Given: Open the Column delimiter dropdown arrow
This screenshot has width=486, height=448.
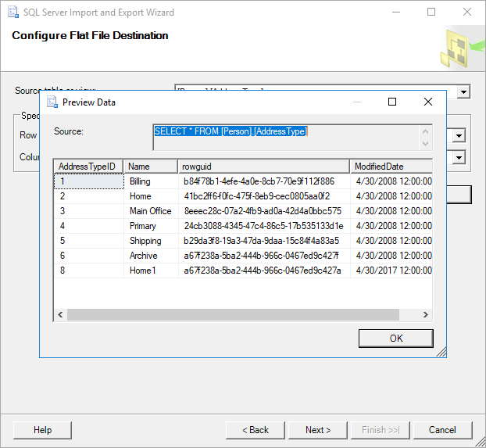Looking at the screenshot, I should coord(459,158).
